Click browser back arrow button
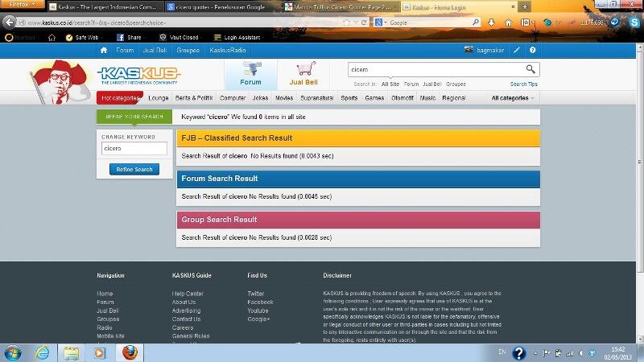644x362 pixels. click(9, 23)
